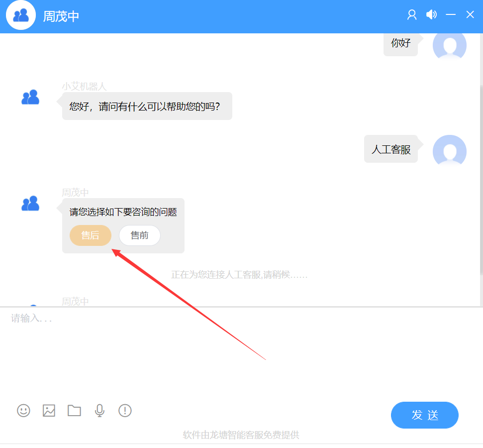Choose the 售前 option button
This screenshot has width=483, height=448.
click(x=140, y=235)
